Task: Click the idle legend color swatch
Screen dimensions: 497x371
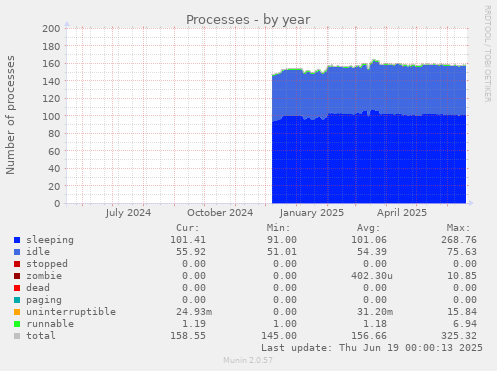Action: point(17,252)
